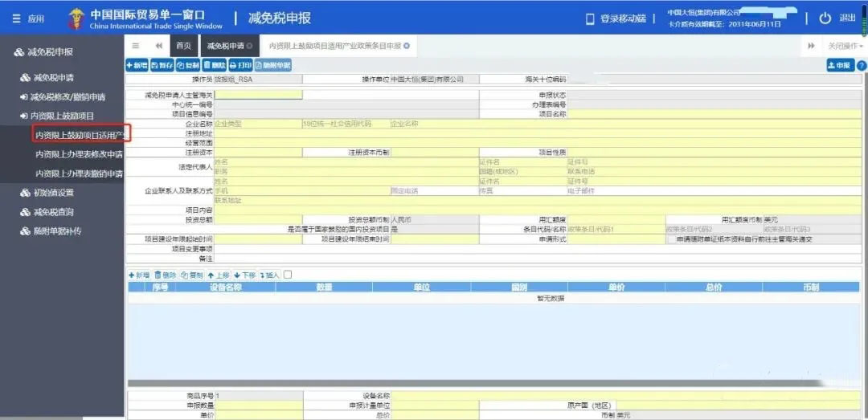Toggle the hamburger menu beside 应用
This screenshot has width=868, height=420.
[17, 18]
